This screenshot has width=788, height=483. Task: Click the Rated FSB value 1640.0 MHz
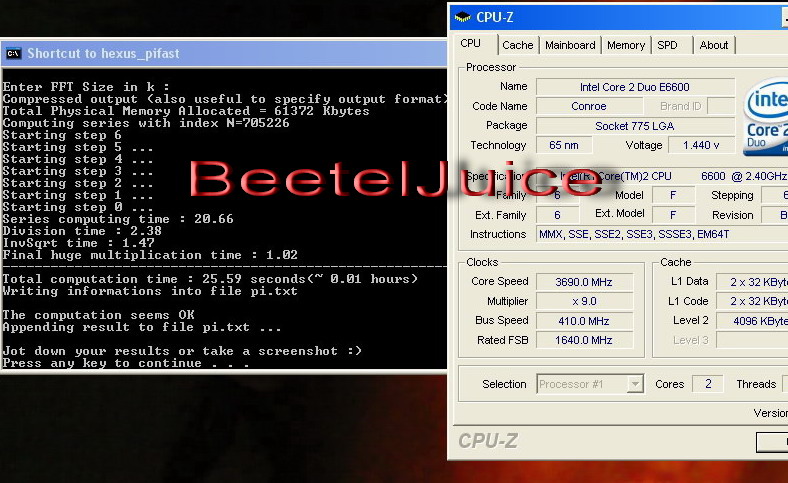tap(584, 340)
